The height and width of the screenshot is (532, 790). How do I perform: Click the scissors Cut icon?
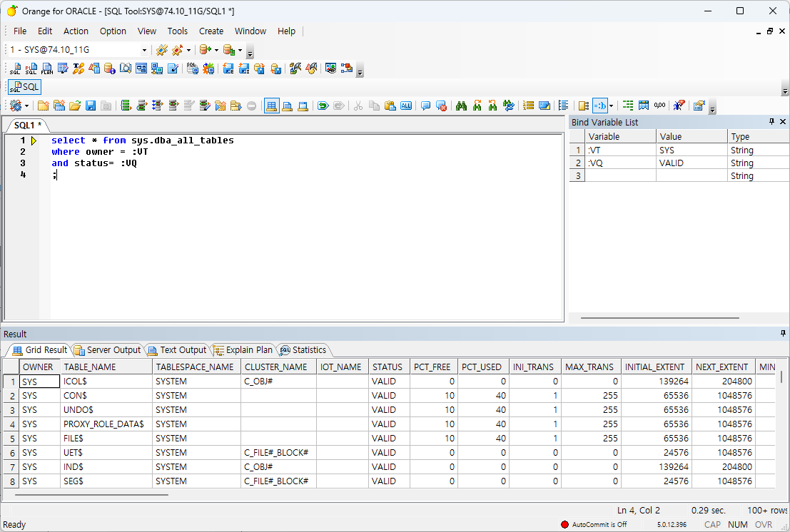(x=358, y=106)
